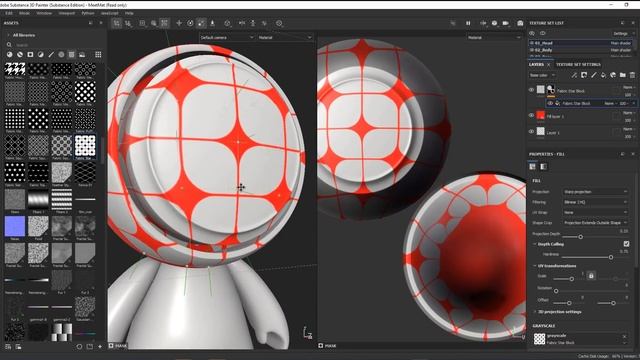640x360 pixels.
Task: Add a paint layer with the brush icon
Action: [593, 75]
